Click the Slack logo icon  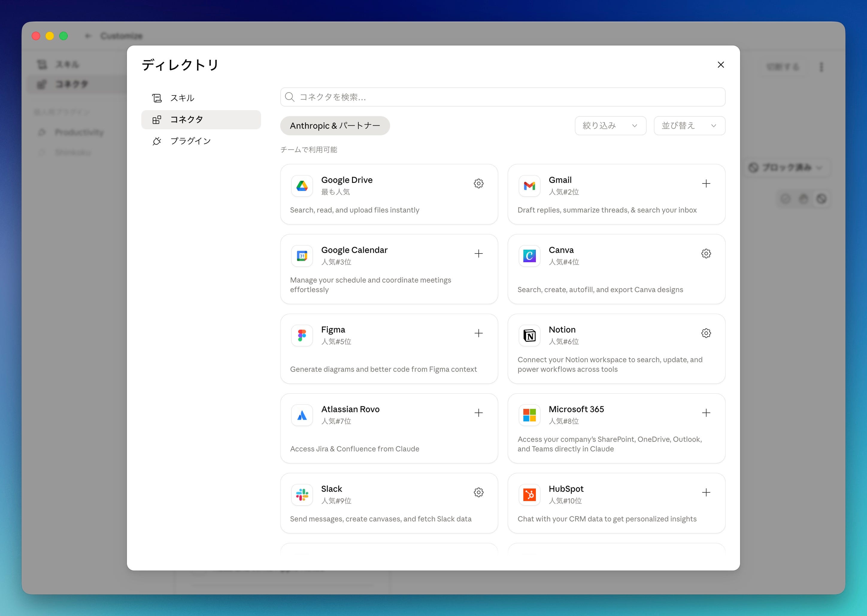[302, 495]
